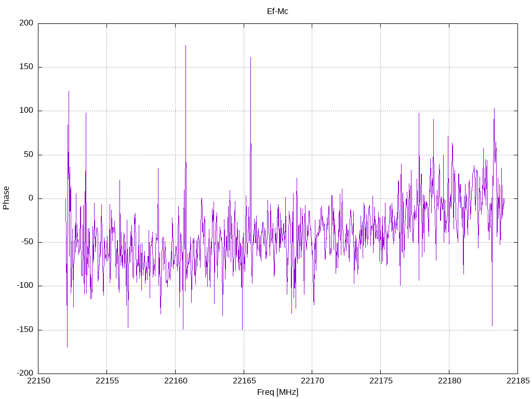Click the x-axis tick label "22180"
The width and height of the screenshot is (532, 399).
coord(449,381)
